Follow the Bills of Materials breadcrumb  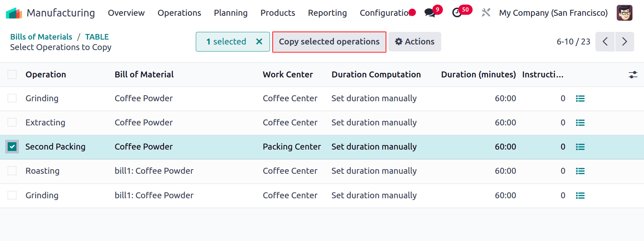[x=41, y=37]
